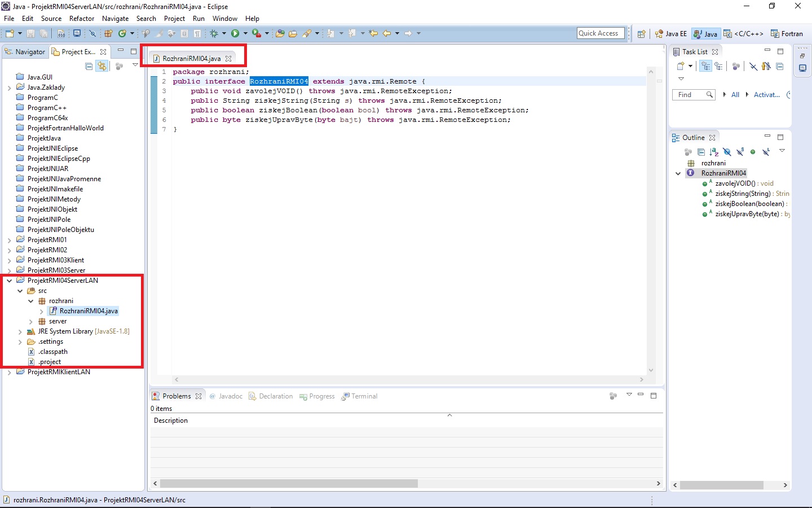Viewport: 812px width, 508px height.
Task: Click the Debug bug icon in toolbar
Action: click(214, 34)
